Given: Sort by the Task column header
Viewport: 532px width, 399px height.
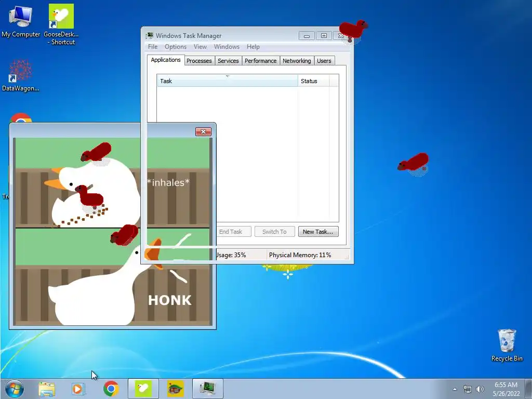Looking at the screenshot, I should coord(228,81).
